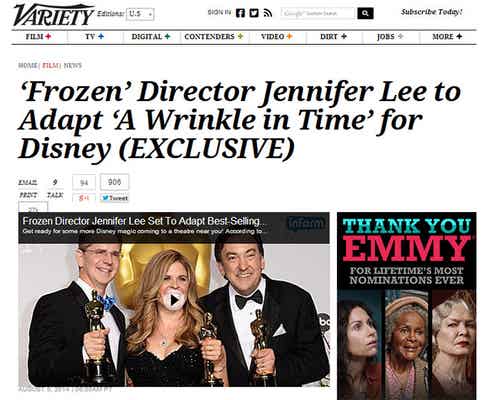Image resolution: width=496 pixels, height=400 pixels.
Task: Click the Variety logo
Action: [53, 15]
